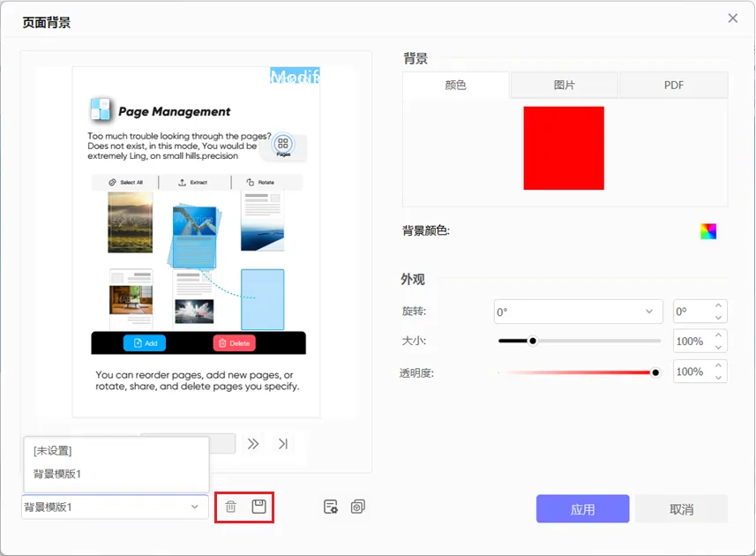Open the 背景模版1 template dropdown

click(x=115, y=507)
